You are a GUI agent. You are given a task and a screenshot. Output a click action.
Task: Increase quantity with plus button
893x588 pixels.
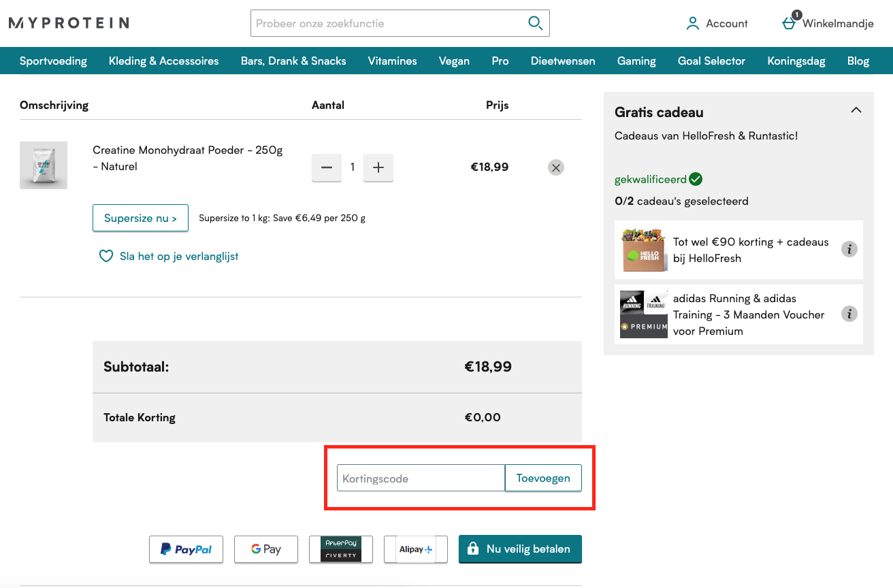pyautogui.click(x=378, y=167)
